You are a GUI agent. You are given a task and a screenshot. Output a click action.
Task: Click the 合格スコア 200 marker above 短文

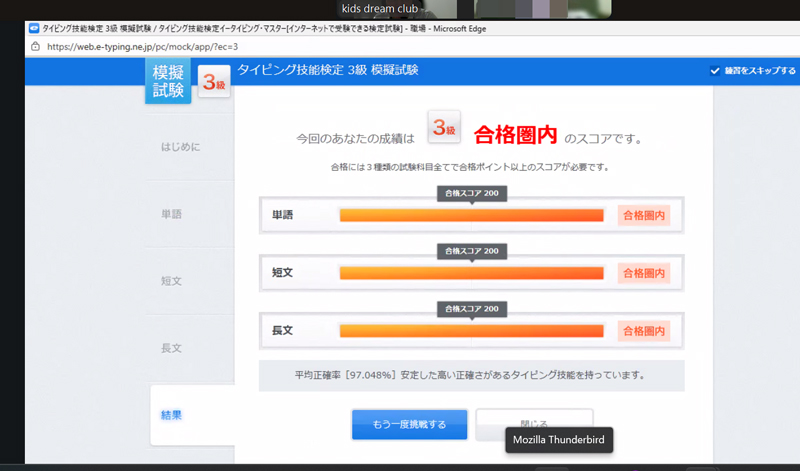471,250
